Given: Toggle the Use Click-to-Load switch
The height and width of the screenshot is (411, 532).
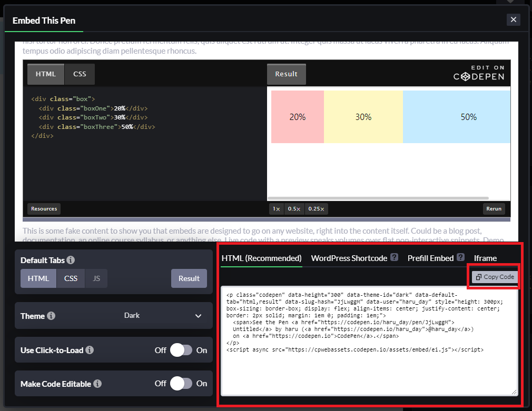Looking at the screenshot, I should pyautogui.click(x=181, y=350).
